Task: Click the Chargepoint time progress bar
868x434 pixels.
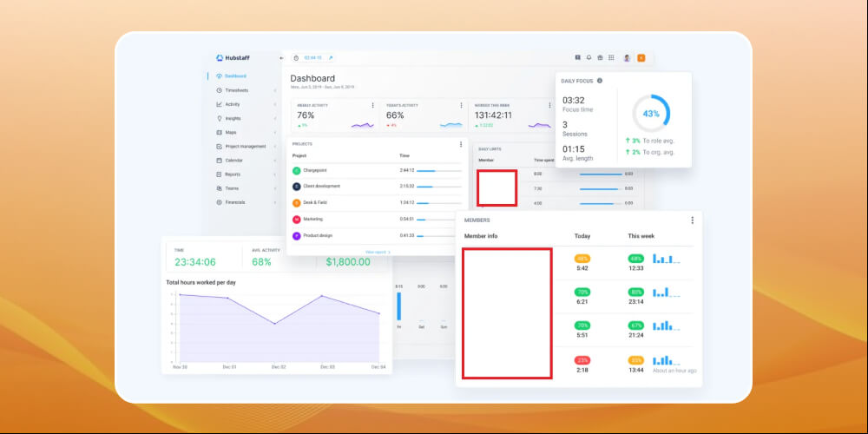Action: pos(439,170)
